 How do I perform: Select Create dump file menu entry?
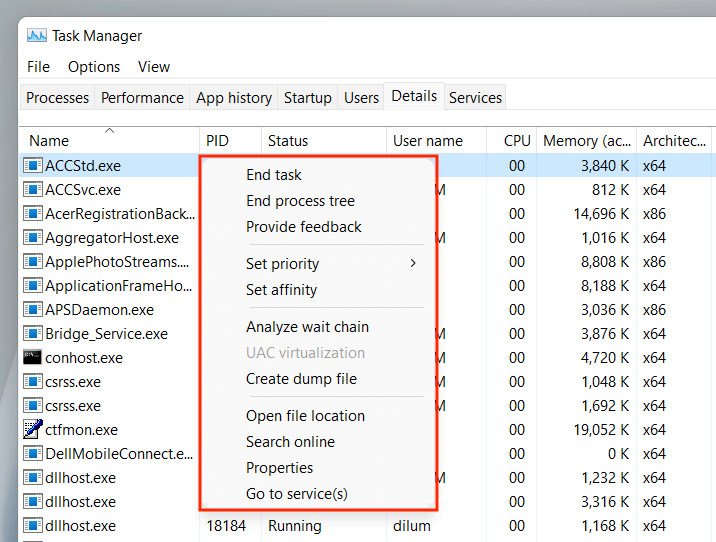[301, 379]
